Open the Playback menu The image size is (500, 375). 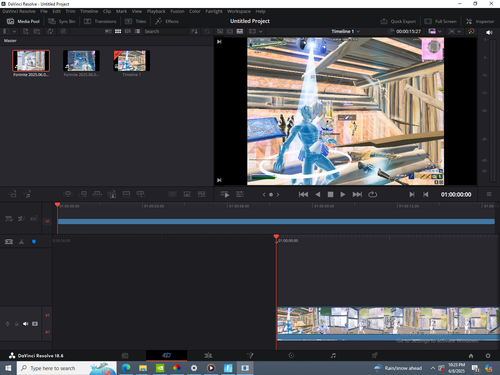(x=156, y=11)
